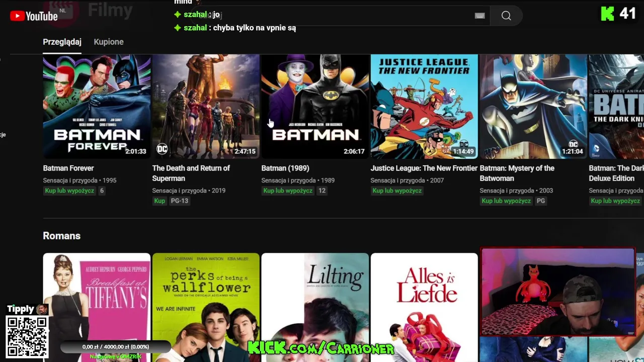Click chat message chyba tylko na vpnie są

pos(254,28)
